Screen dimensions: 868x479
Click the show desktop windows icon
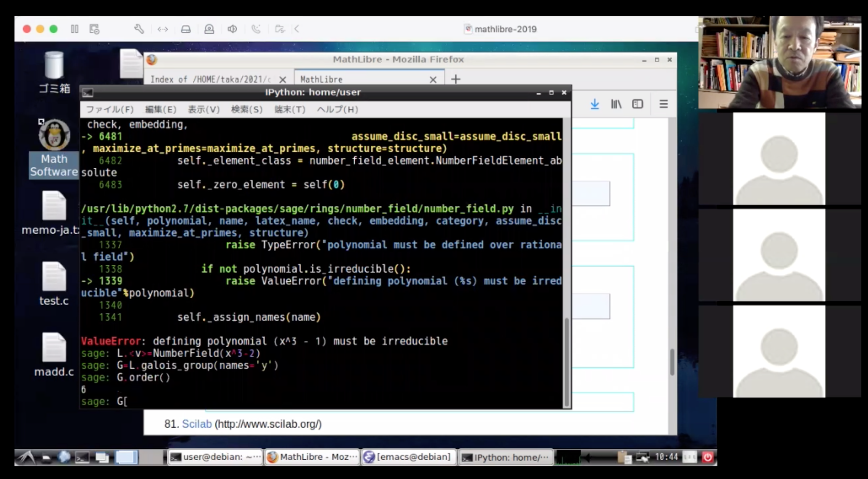click(102, 457)
